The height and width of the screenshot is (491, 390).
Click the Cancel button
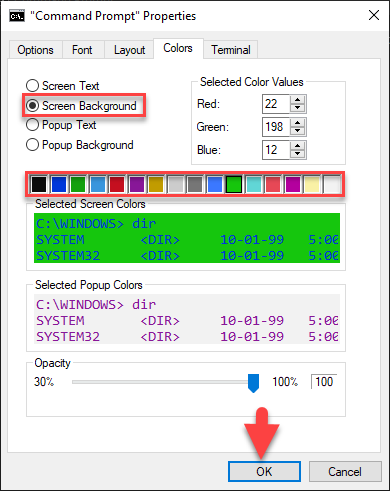click(345, 472)
